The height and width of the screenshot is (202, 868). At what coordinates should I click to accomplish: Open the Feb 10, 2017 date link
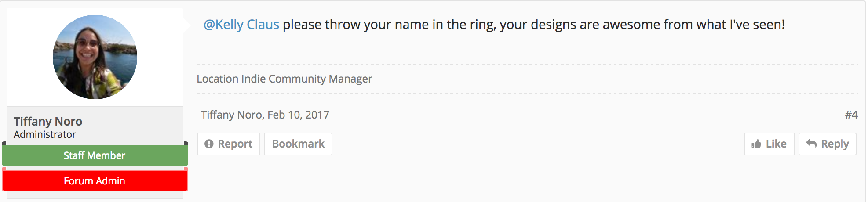pyautogui.click(x=299, y=115)
